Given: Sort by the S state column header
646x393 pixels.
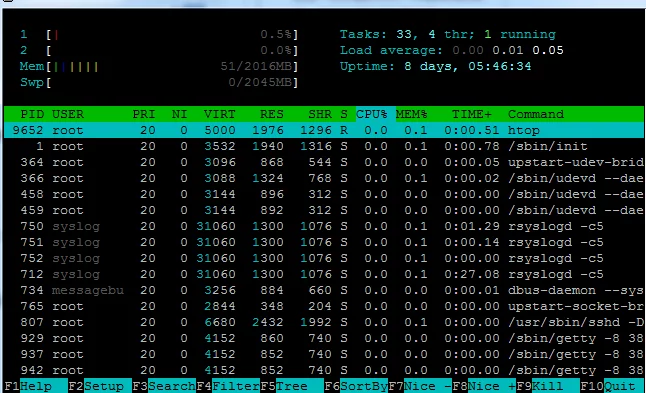Looking at the screenshot, I should pos(344,114).
